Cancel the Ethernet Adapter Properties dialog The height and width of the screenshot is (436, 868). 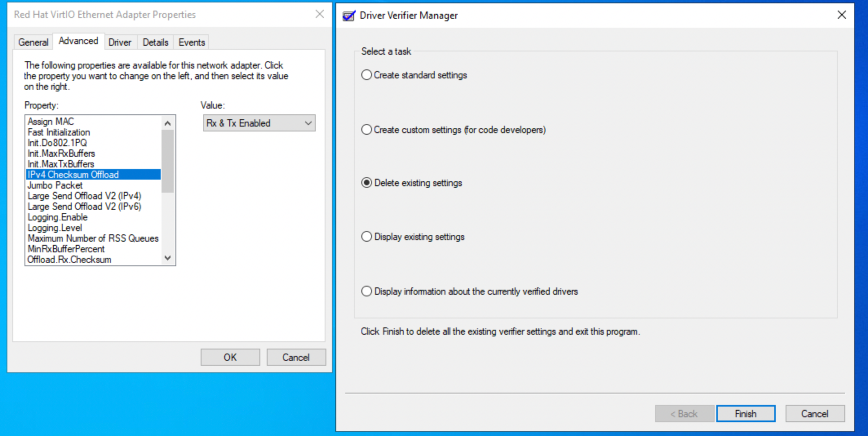296,357
